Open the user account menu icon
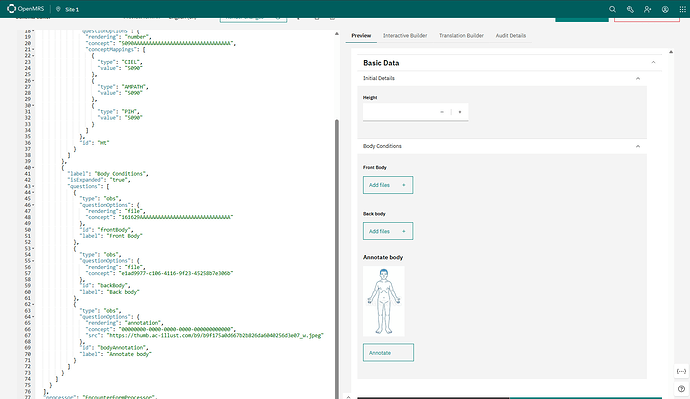 (665, 9)
